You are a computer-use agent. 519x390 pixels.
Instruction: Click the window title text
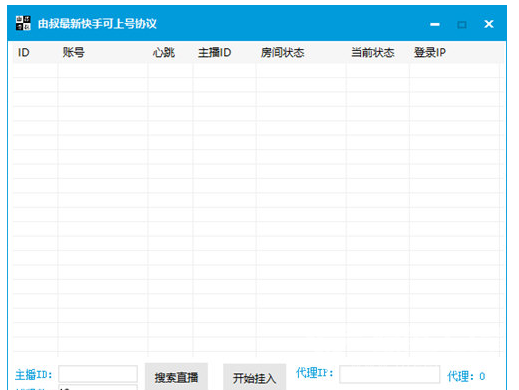coord(97,24)
